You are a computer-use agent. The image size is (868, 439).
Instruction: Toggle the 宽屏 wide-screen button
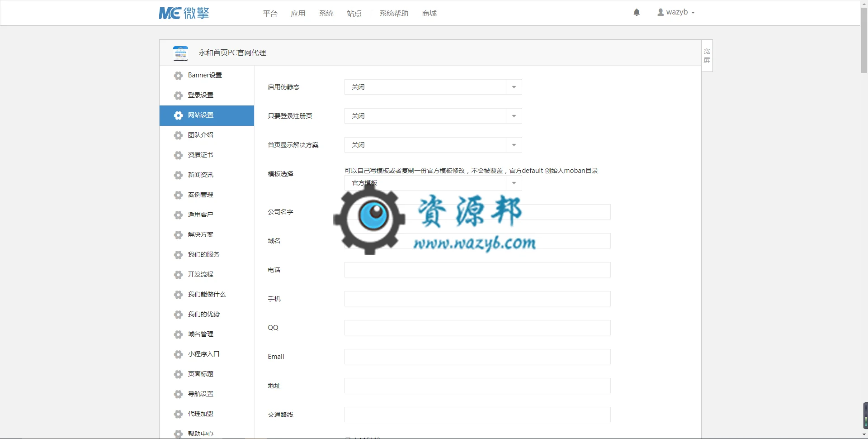(707, 56)
